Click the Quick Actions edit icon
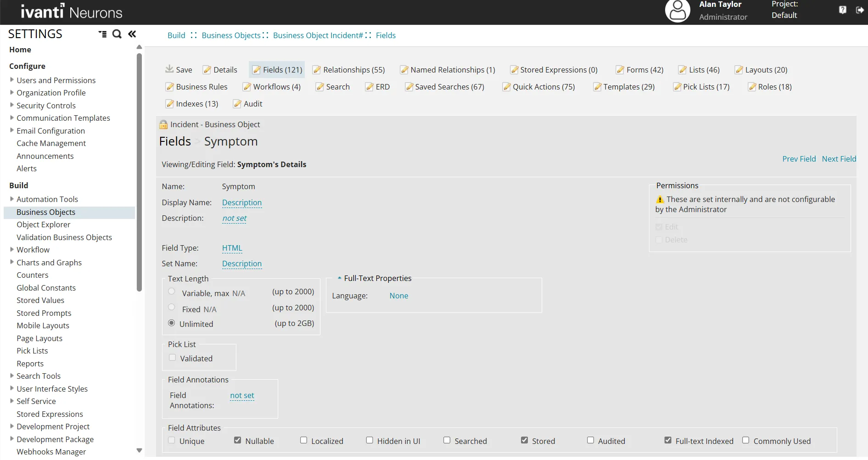This screenshot has height=460, width=868. pyautogui.click(x=507, y=87)
